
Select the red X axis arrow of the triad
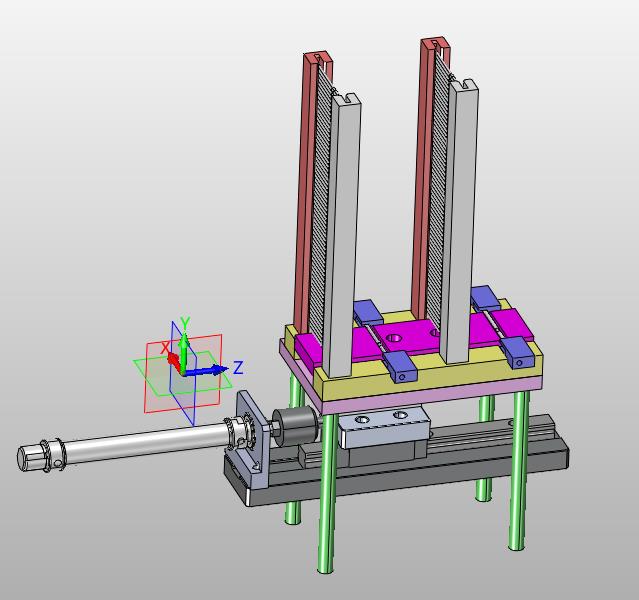click(x=174, y=362)
